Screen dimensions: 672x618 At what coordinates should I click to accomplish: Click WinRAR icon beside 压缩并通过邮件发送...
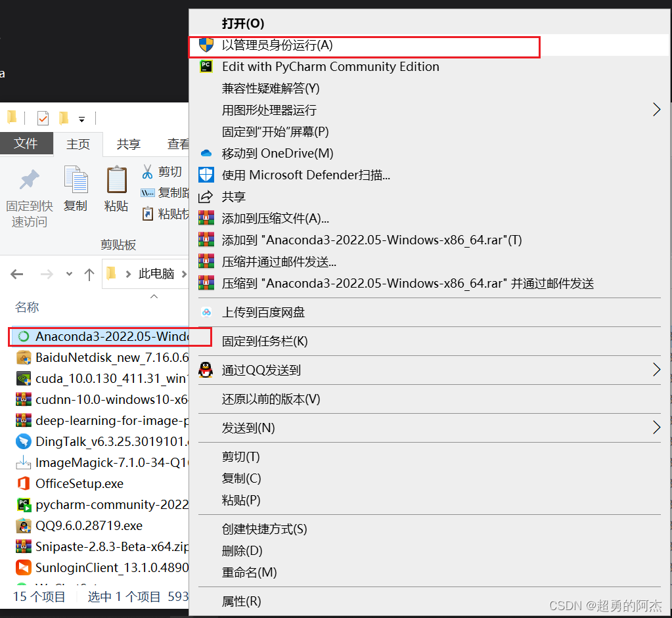pyautogui.click(x=206, y=261)
